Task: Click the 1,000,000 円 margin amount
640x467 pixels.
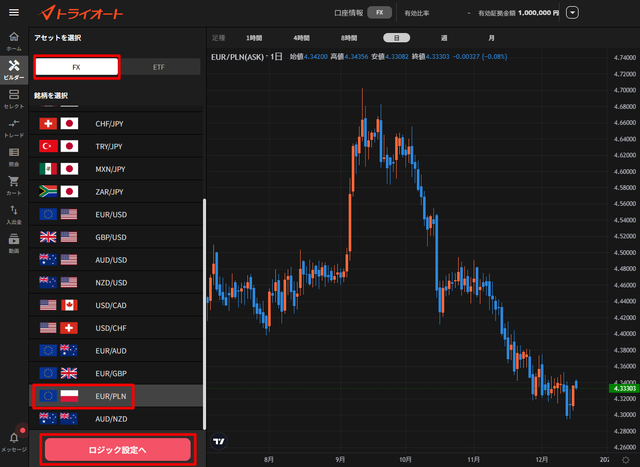Action: click(538, 13)
